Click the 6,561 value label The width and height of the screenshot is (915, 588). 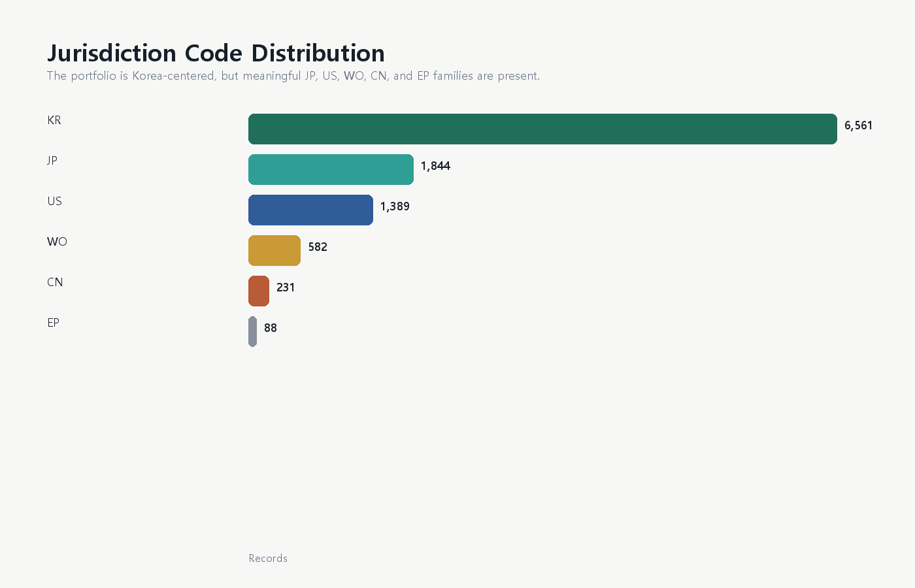click(858, 125)
